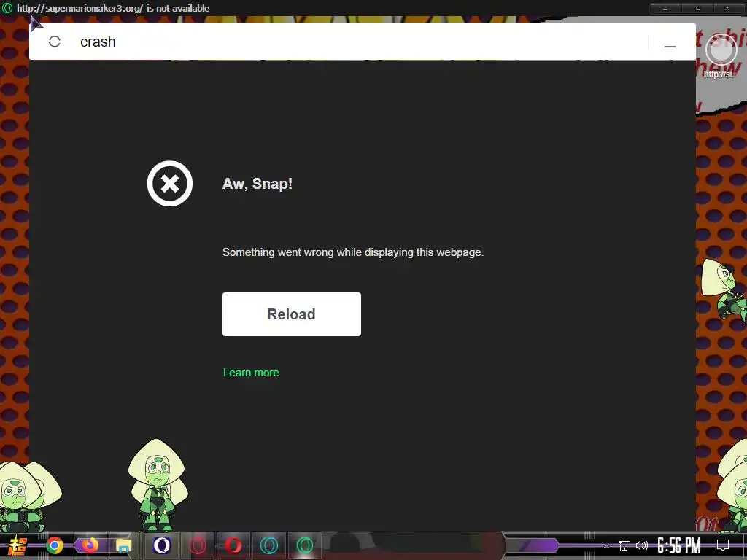Image resolution: width=747 pixels, height=560 pixels.
Task: Click the Reload button on crash page
Action: [x=292, y=314]
